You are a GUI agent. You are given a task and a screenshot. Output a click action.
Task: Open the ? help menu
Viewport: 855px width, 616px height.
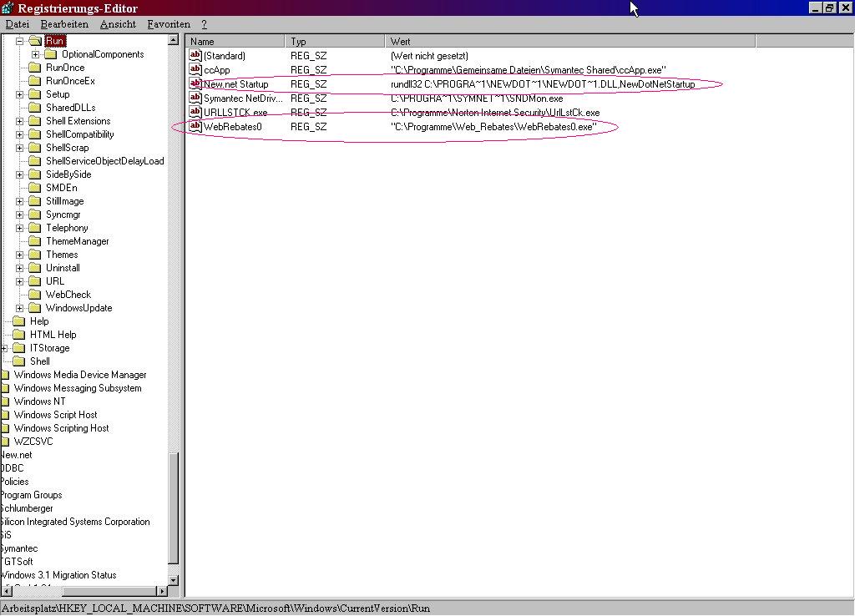[x=204, y=24]
